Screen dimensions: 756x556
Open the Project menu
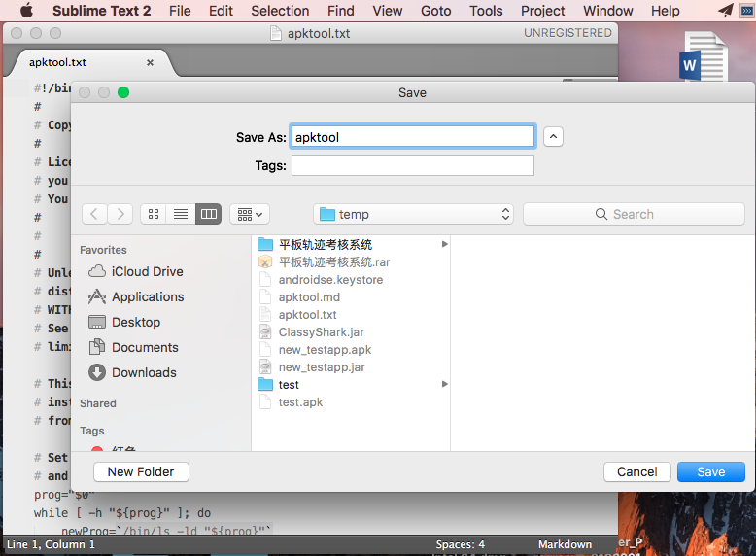coord(542,11)
